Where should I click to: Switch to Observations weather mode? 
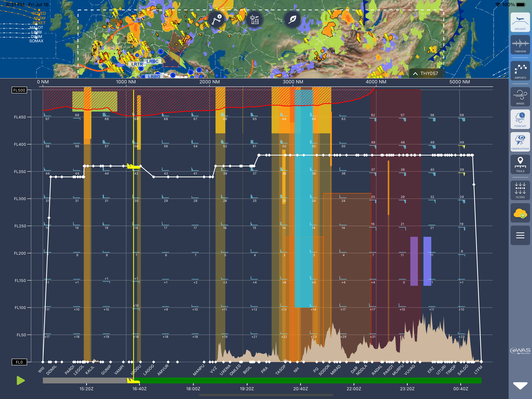520,142
